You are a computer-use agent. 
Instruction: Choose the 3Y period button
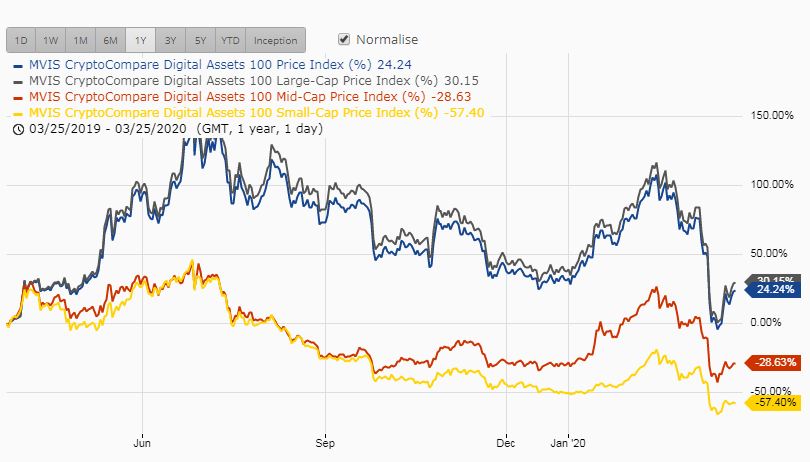click(x=170, y=40)
